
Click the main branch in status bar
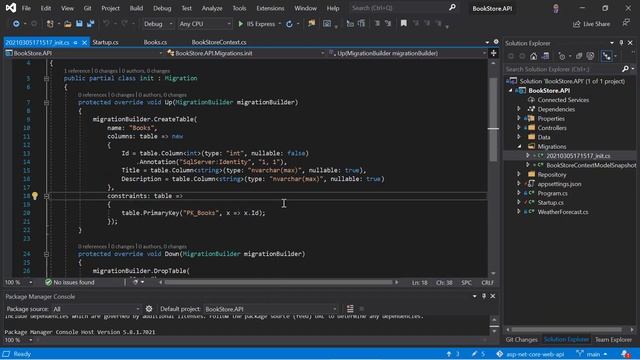(x=592, y=354)
